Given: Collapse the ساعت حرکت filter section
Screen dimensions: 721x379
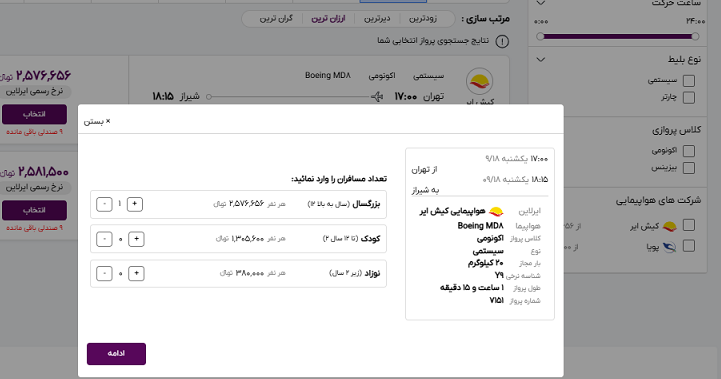Looking at the screenshot, I should tap(541, 3).
